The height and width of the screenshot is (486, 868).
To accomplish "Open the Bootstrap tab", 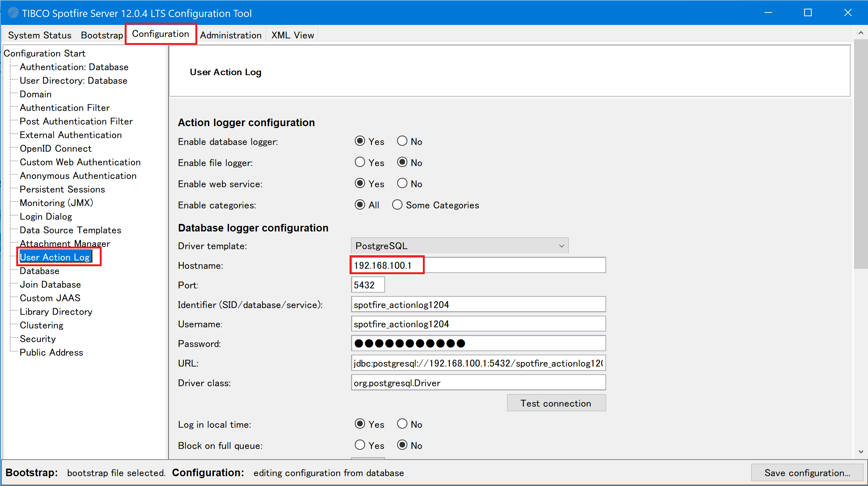I will [102, 35].
